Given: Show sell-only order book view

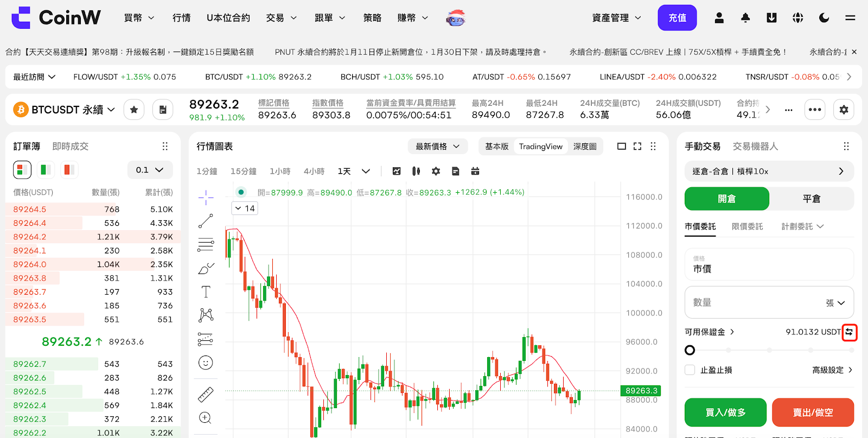Looking at the screenshot, I should (x=69, y=170).
